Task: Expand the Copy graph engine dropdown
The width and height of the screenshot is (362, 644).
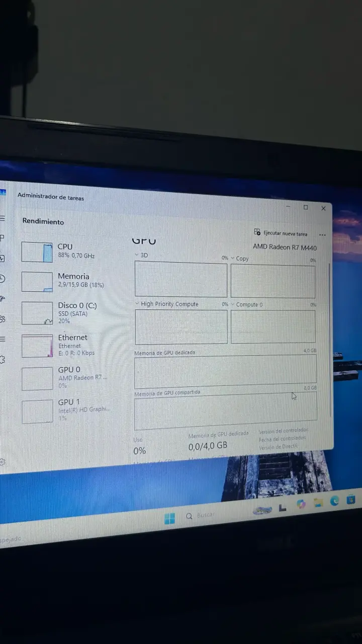Action: 233,259
